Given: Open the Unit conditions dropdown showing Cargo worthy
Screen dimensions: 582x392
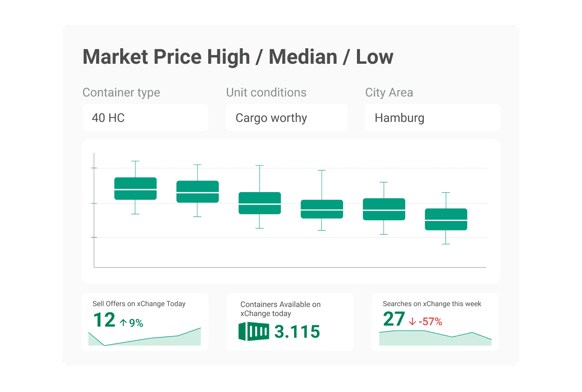Looking at the screenshot, I should point(286,118).
